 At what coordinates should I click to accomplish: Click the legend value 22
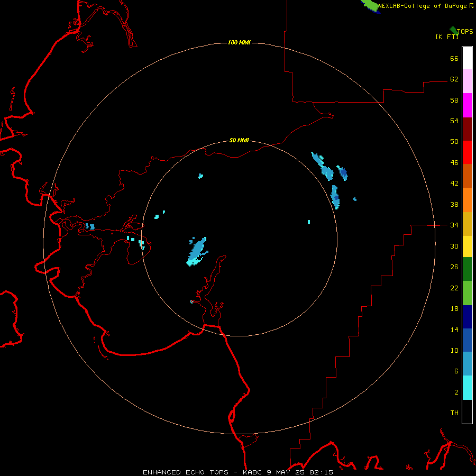(454, 288)
